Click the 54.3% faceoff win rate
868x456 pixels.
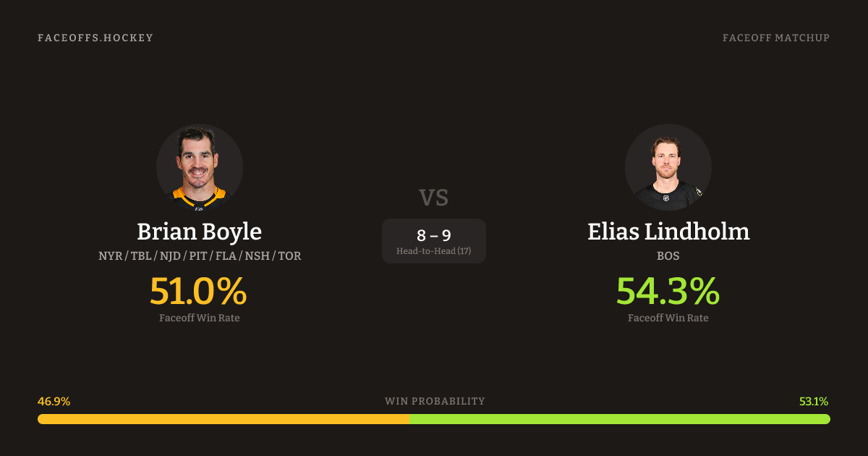[668, 291]
